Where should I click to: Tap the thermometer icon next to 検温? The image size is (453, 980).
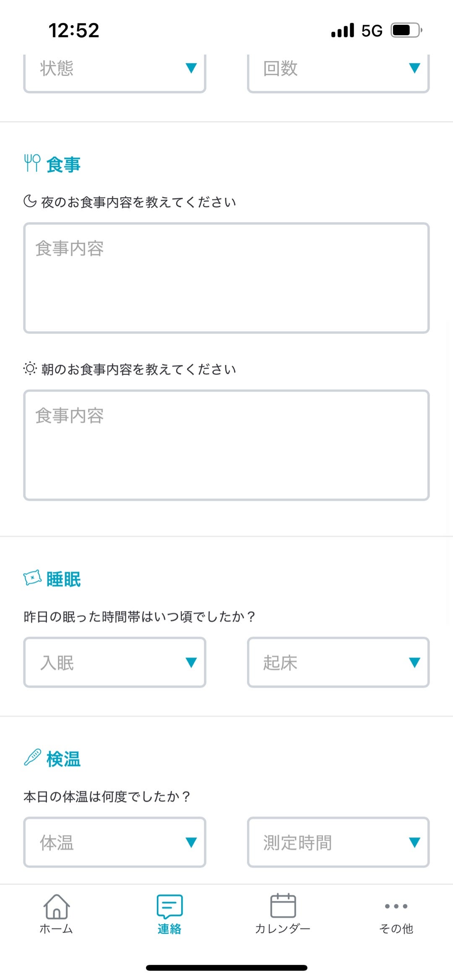[x=32, y=758]
